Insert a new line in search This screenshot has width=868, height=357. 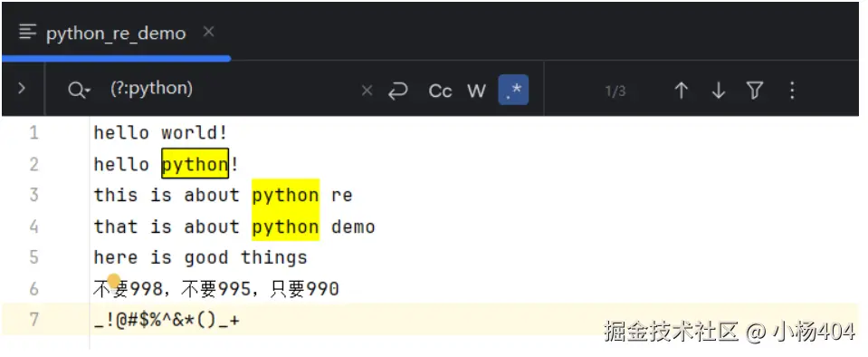[x=397, y=91]
